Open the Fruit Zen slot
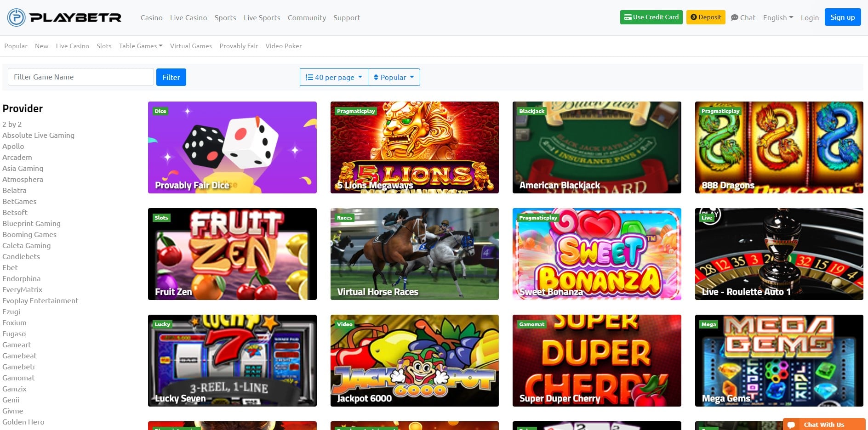Viewport: 868px width, 430px height. pos(232,254)
